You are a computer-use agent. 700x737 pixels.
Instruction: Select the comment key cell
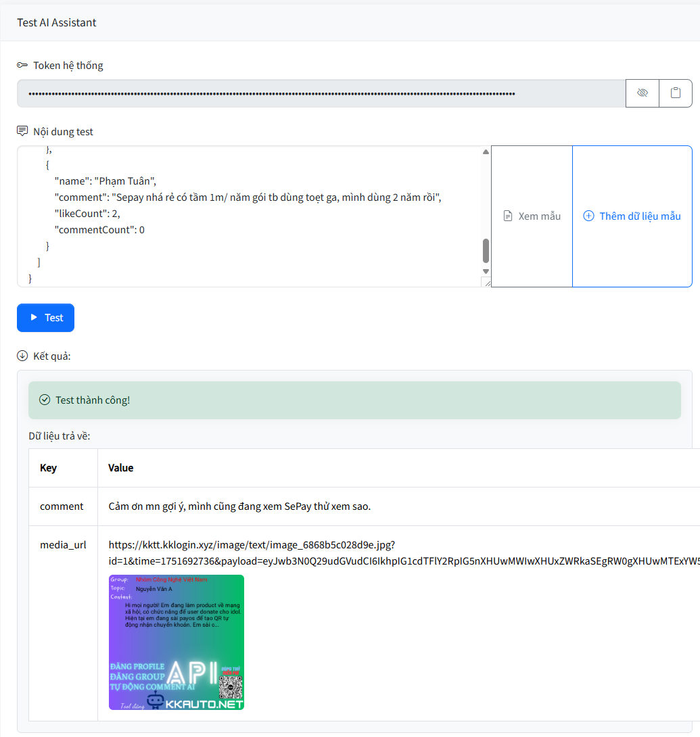(63, 506)
